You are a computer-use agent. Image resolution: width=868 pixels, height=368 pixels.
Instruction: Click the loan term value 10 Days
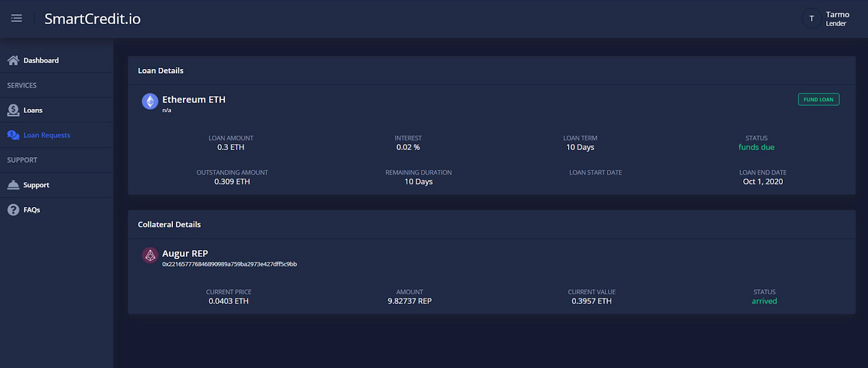click(580, 147)
